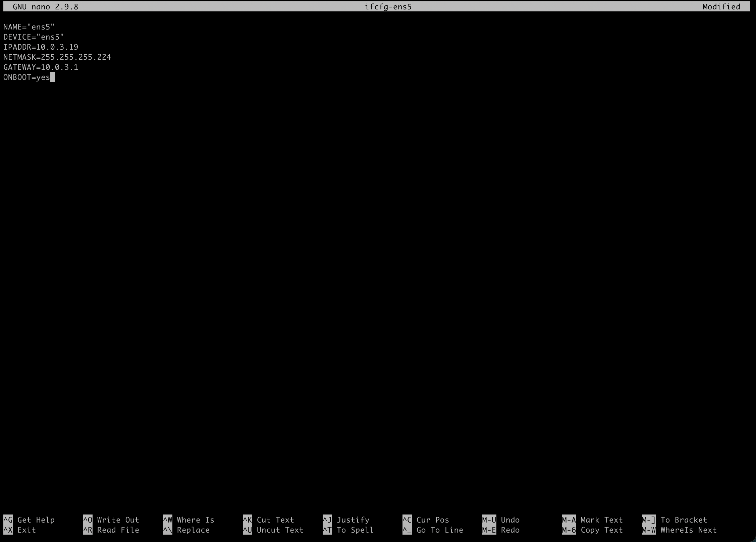
Task: Click the ^C Cur Pos shortcut
Action: coord(426,520)
